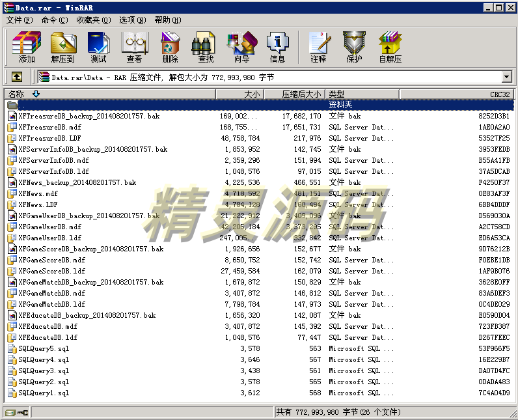Select file SQLQuery3.sql

[44, 371]
